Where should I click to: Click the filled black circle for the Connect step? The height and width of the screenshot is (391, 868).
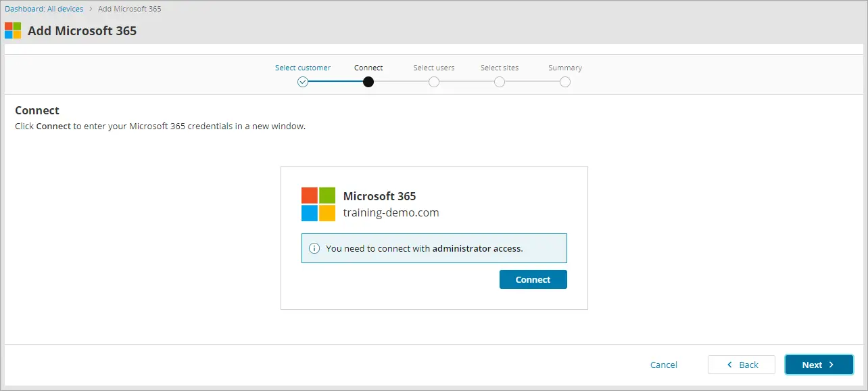[x=368, y=82]
